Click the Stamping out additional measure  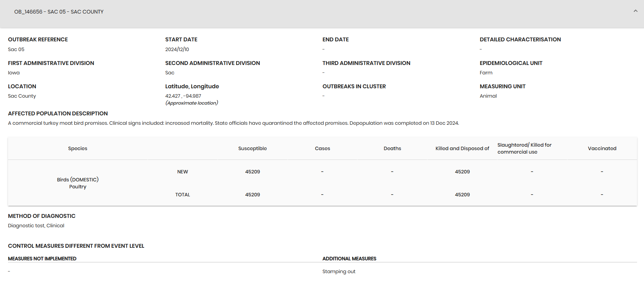pyautogui.click(x=339, y=271)
